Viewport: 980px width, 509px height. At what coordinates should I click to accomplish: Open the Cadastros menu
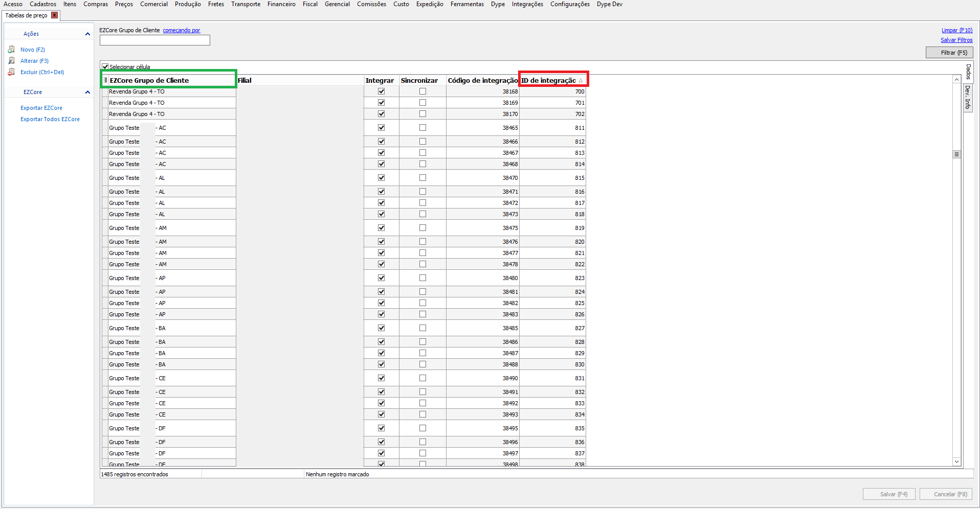point(43,4)
